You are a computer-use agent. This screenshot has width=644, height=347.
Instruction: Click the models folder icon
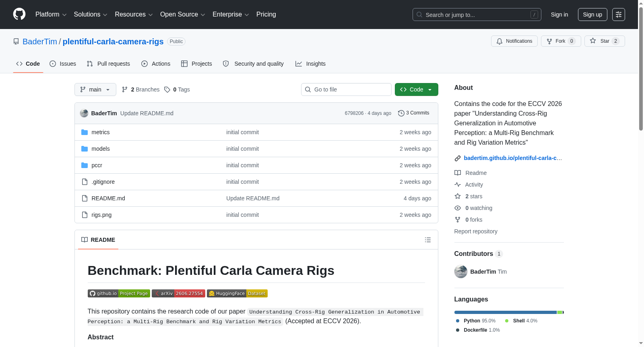(85, 149)
